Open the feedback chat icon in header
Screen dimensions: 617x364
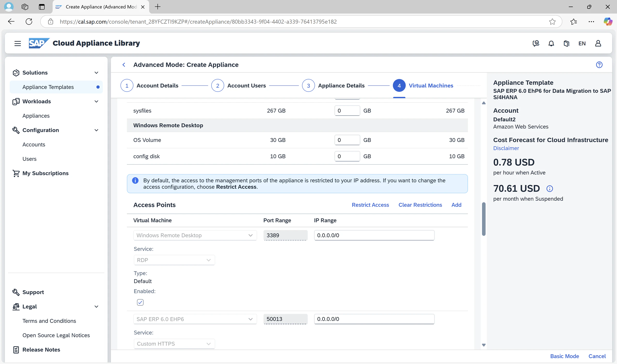click(536, 43)
